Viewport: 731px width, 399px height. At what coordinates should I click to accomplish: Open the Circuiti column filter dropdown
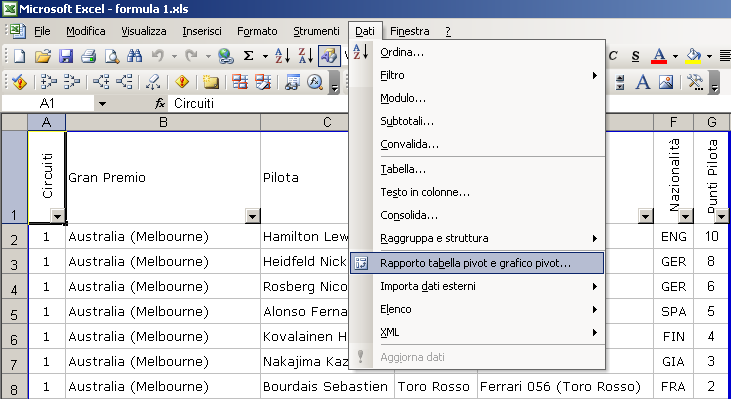[57, 216]
